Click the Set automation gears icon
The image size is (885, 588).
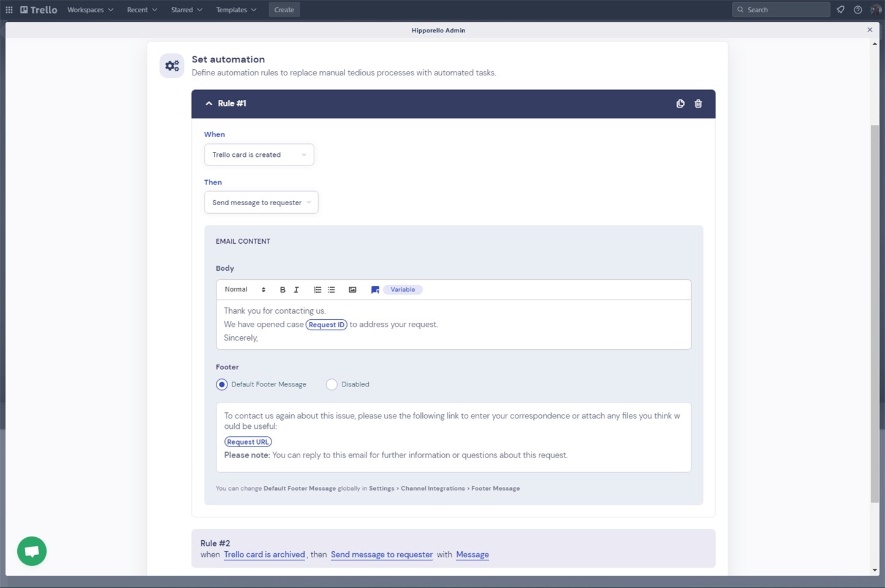(172, 66)
